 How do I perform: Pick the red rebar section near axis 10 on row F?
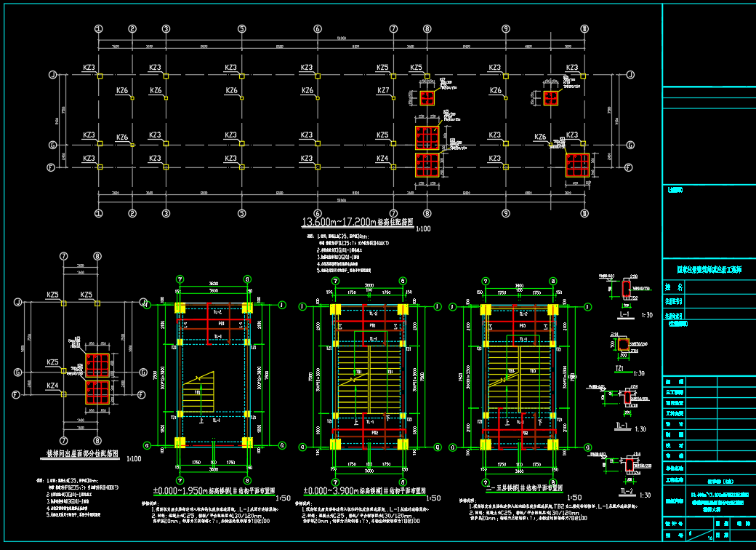[x=578, y=165]
